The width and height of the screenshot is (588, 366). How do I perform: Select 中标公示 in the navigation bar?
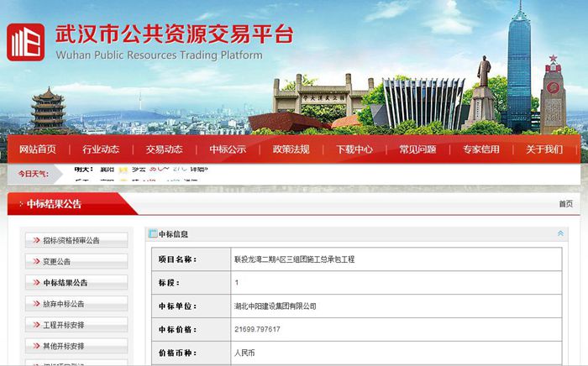click(227, 149)
